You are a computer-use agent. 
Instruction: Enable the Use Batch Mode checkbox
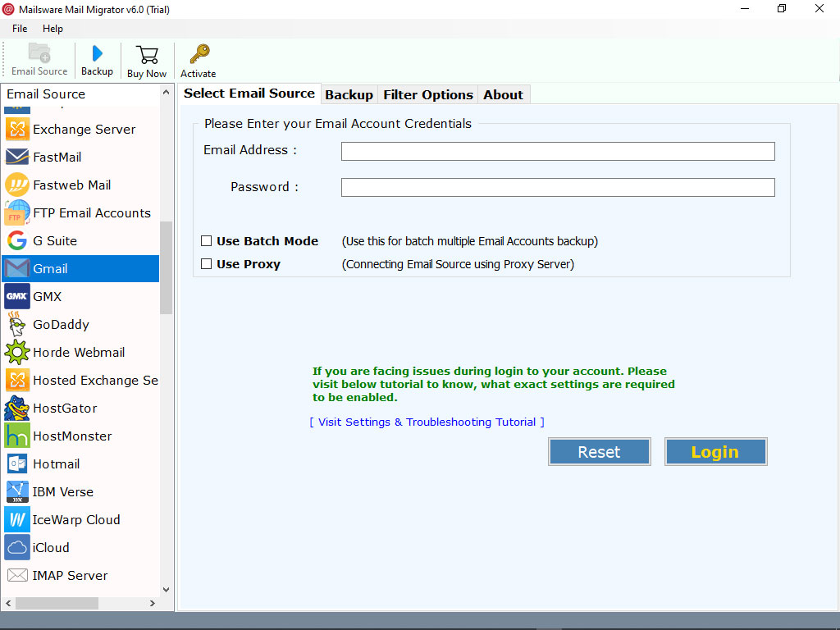tap(206, 241)
